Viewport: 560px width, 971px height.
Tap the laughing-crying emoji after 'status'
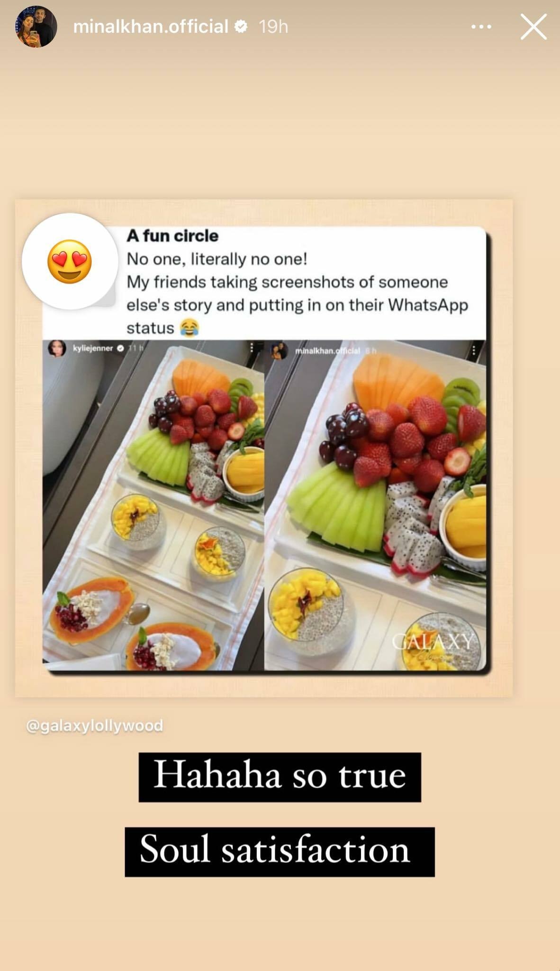click(190, 328)
